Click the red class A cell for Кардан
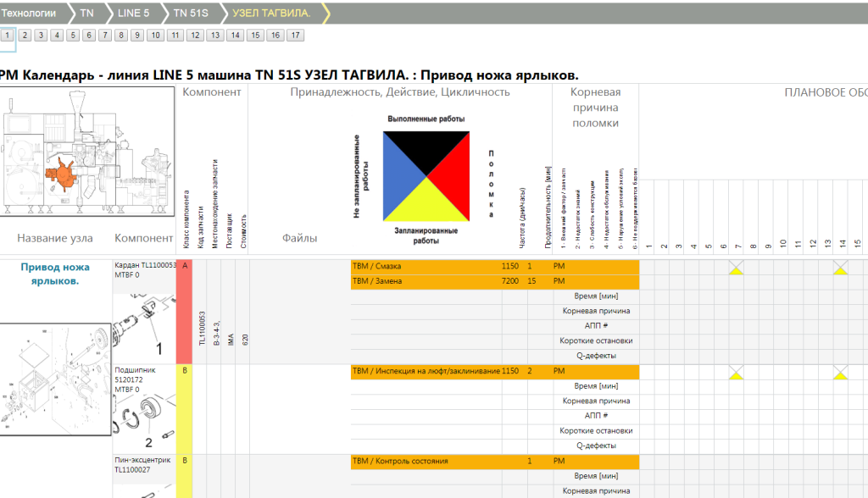The width and height of the screenshot is (868, 498). coord(184,313)
